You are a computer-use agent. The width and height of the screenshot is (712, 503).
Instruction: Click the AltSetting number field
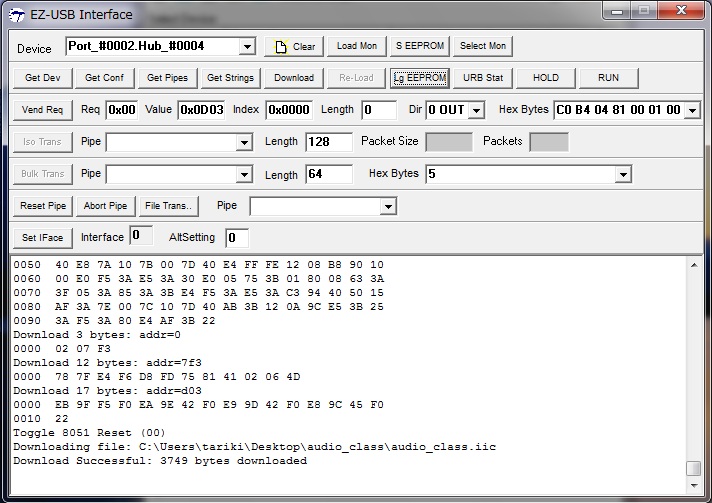[237, 238]
